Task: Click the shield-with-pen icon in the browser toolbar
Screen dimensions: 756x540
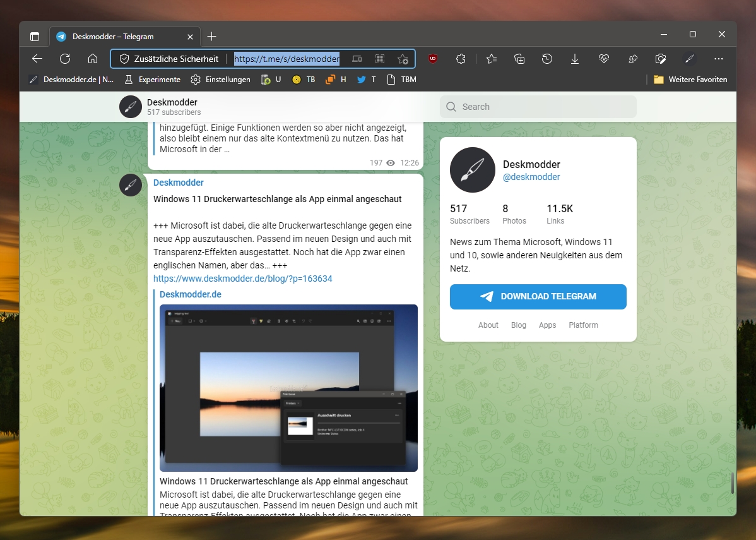Action: (x=661, y=59)
